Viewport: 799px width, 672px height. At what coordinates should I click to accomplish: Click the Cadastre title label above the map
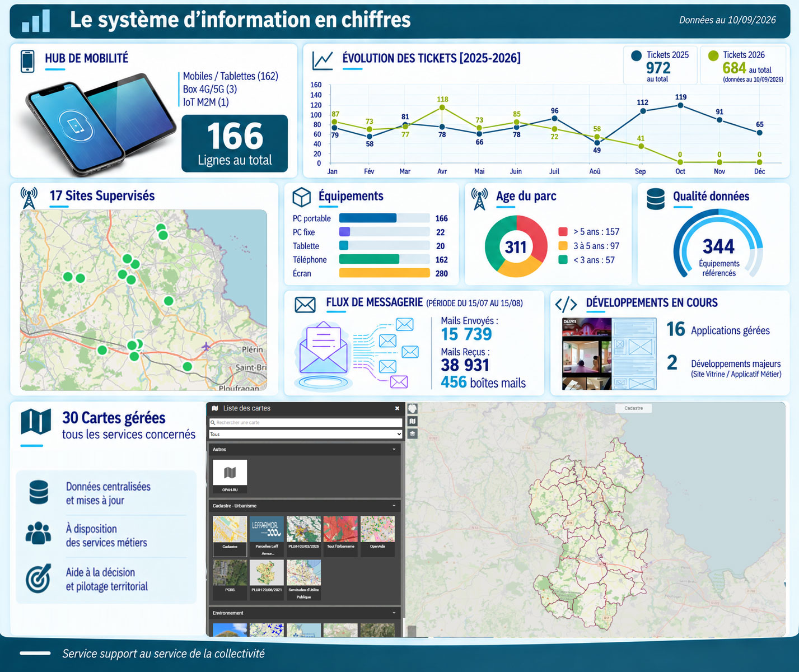(634, 408)
